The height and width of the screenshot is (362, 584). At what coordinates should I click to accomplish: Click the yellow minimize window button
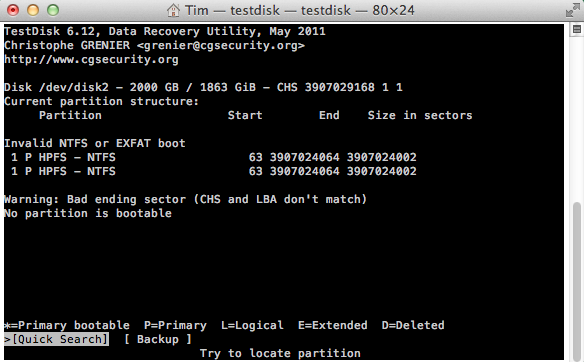pos(33,10)
